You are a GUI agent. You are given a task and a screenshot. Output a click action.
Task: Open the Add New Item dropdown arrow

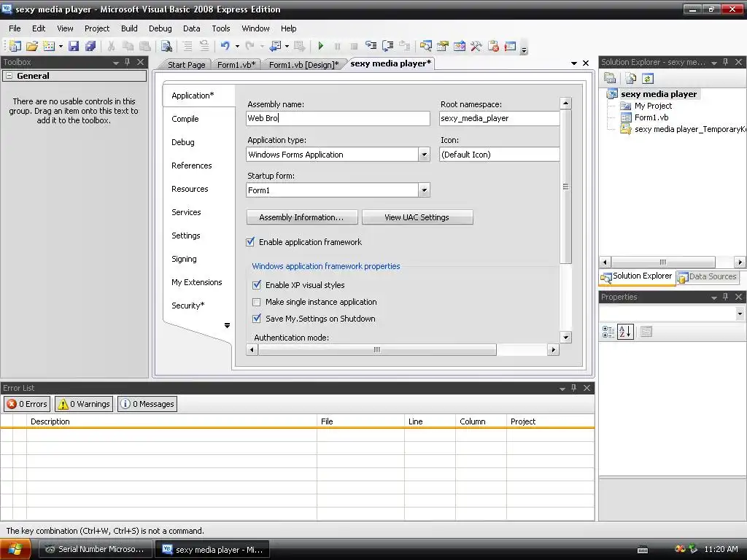[x=61, y=46]
